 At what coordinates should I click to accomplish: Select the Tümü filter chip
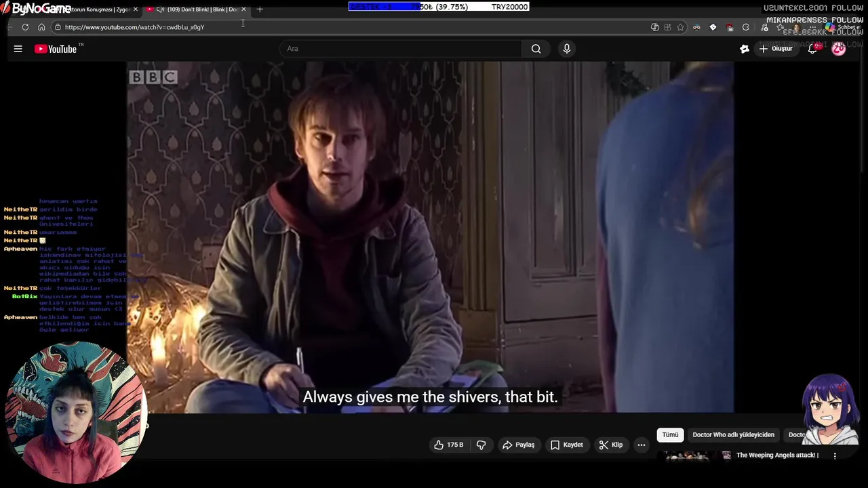pyautogui.click(x=670, y=435)
